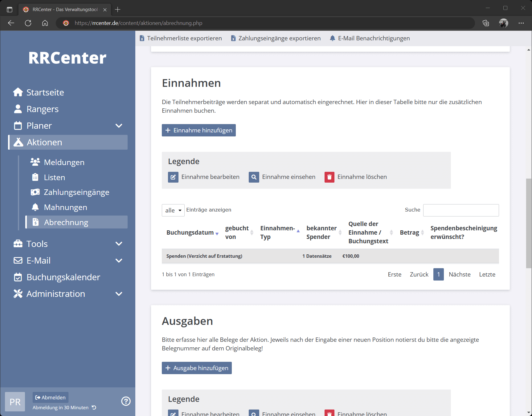Open Mahnungen from the sidebar

(65, 207)
